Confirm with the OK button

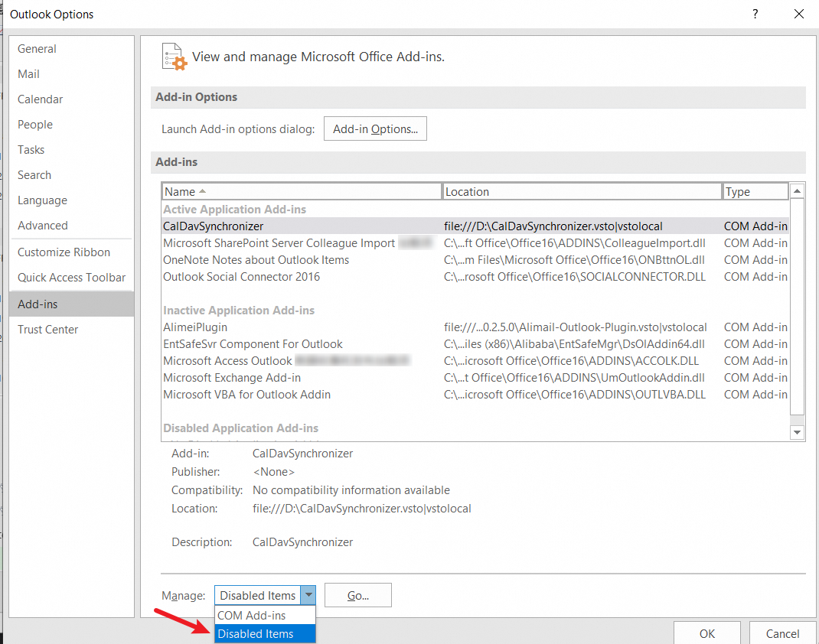(x=706, y=633)
